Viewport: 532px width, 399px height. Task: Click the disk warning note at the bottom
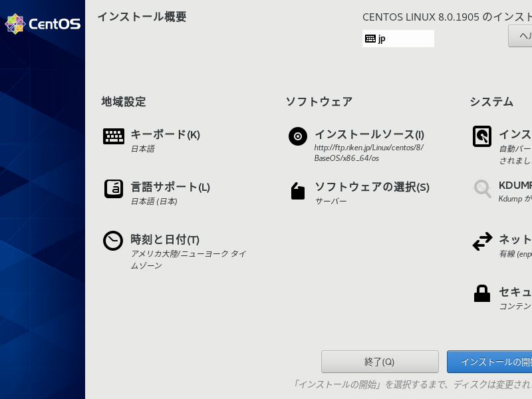[412, 384]
